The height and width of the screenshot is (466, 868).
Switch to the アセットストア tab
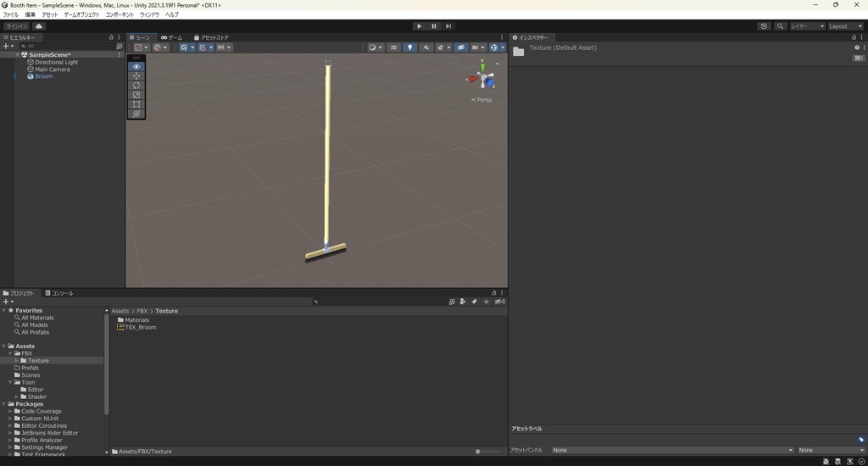tap(211, 37)
